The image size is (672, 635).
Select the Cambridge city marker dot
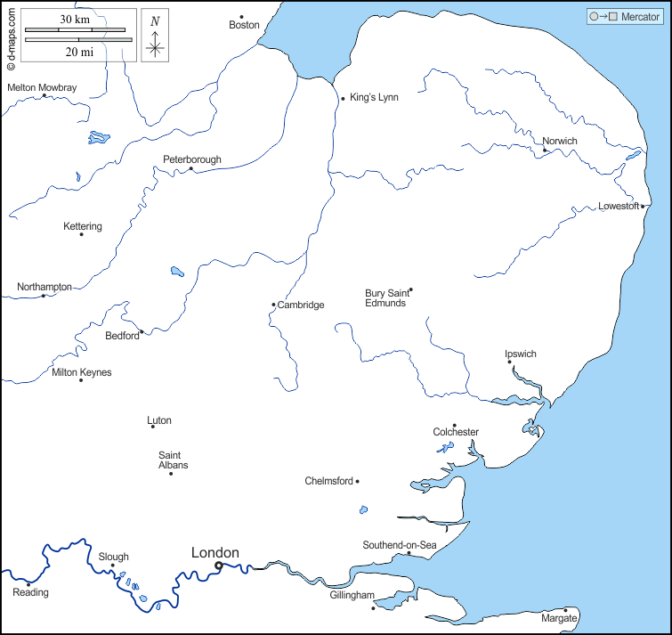click(273, 305)
